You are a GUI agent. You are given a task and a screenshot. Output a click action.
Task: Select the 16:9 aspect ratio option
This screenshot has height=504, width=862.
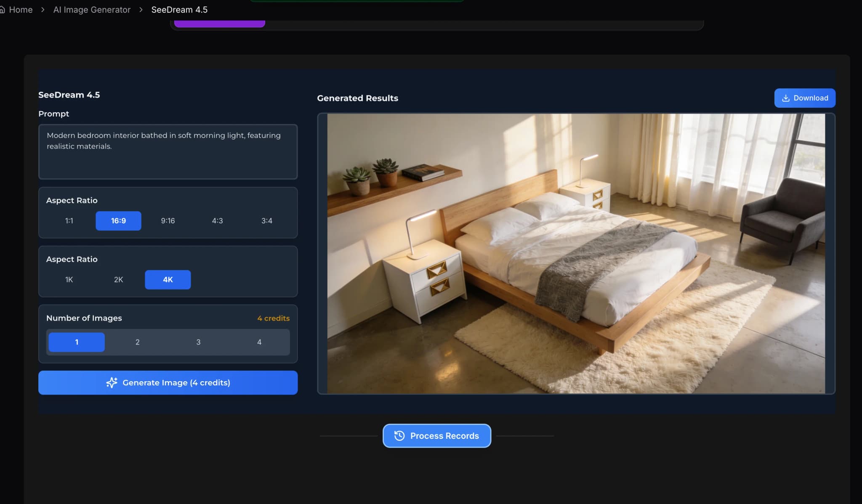pos(118,221)
